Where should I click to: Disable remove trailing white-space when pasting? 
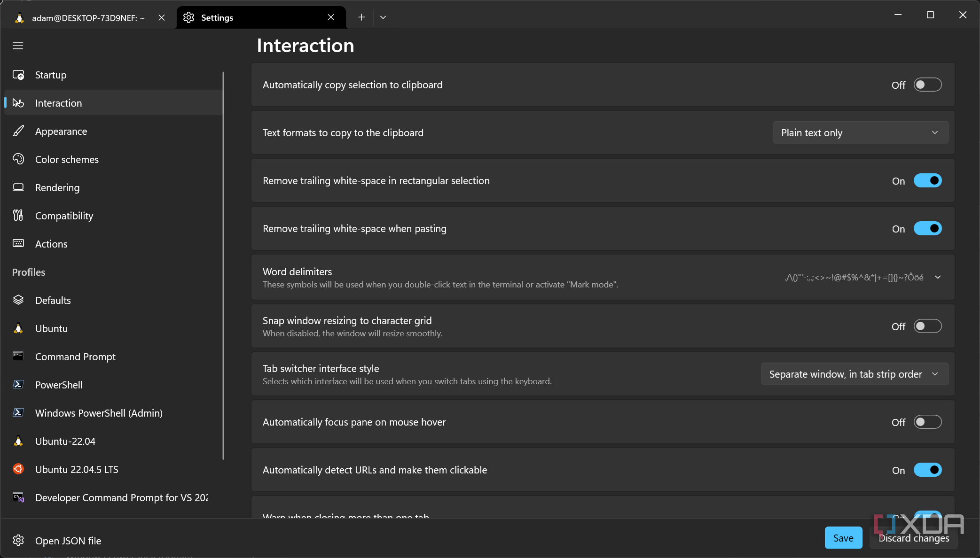(x=927, y=229)
